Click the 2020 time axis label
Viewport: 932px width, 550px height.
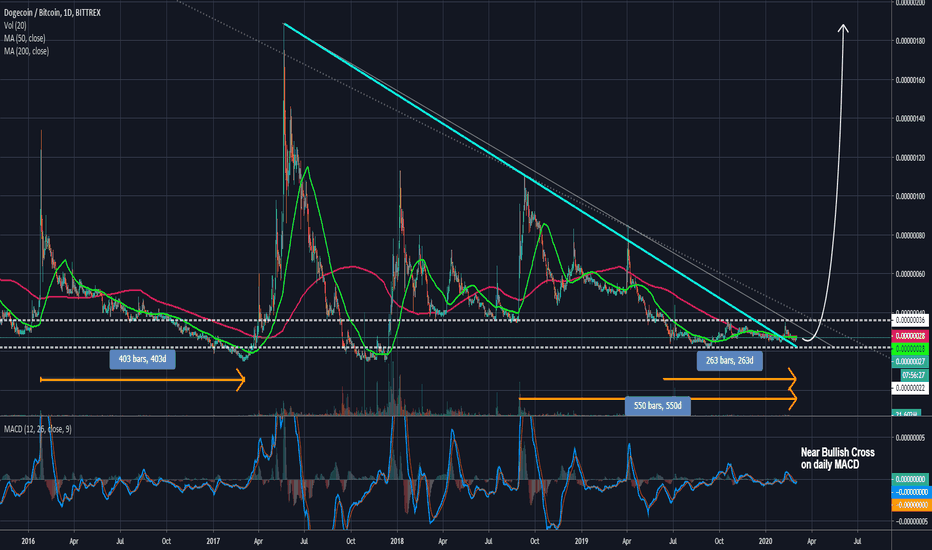(766, 542)
